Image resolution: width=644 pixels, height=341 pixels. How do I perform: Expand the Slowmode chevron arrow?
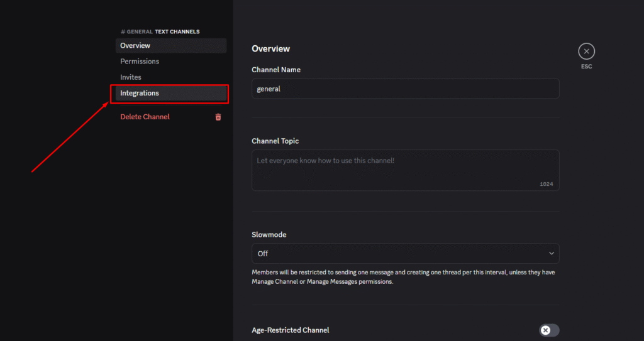[551, 253]
